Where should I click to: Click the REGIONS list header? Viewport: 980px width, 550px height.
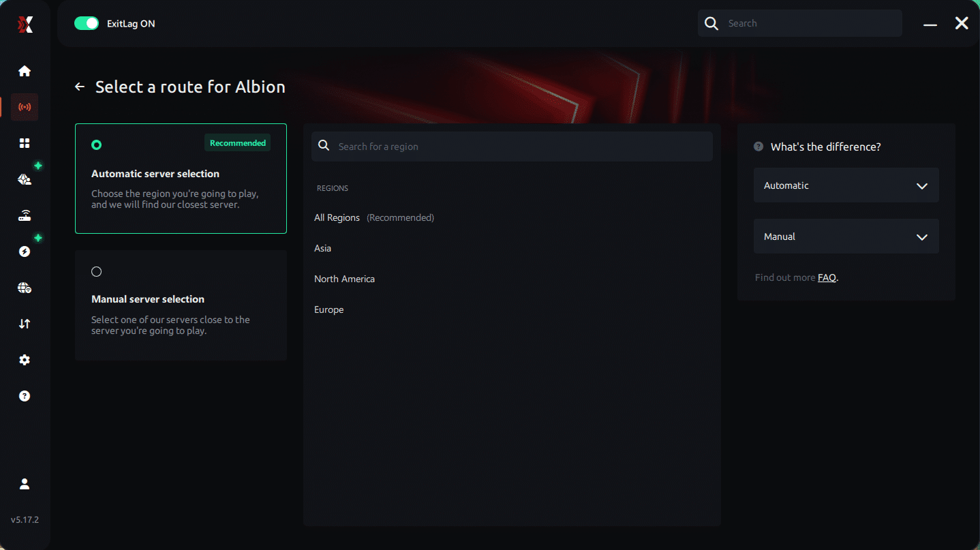click(333, 188)
